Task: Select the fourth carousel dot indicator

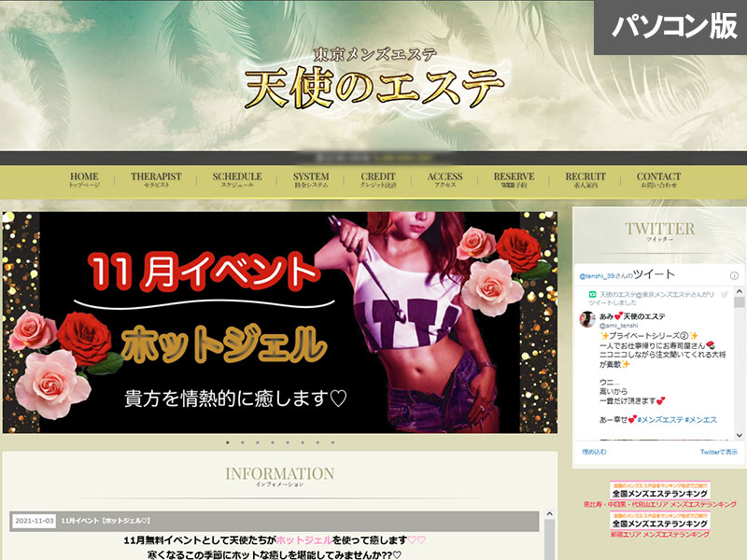Action: pos(272,442)
